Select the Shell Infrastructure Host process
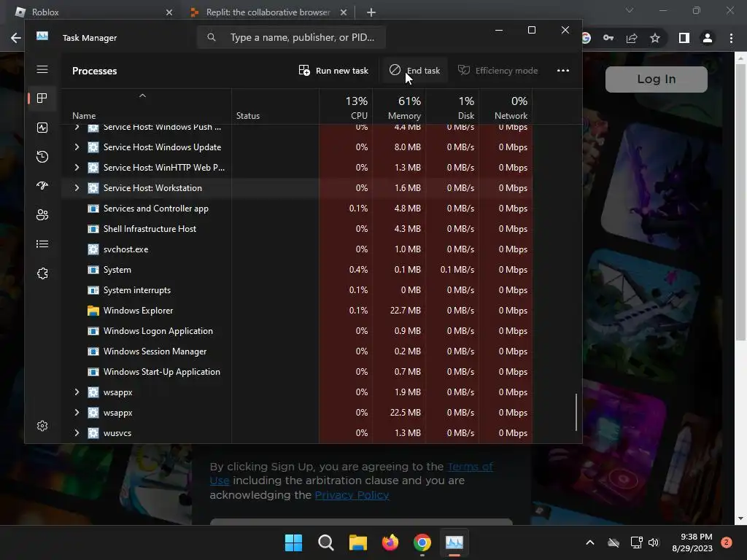747x560 pixels. (x=297, y=229)
